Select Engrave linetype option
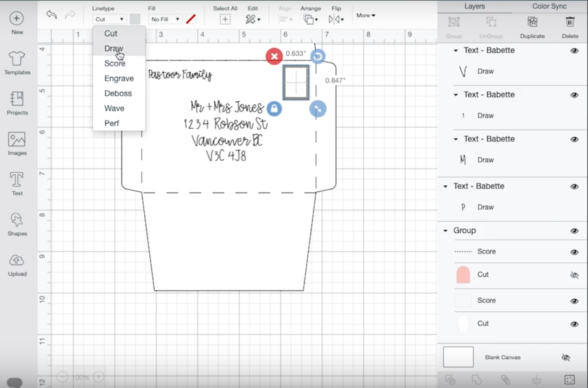 119,79
